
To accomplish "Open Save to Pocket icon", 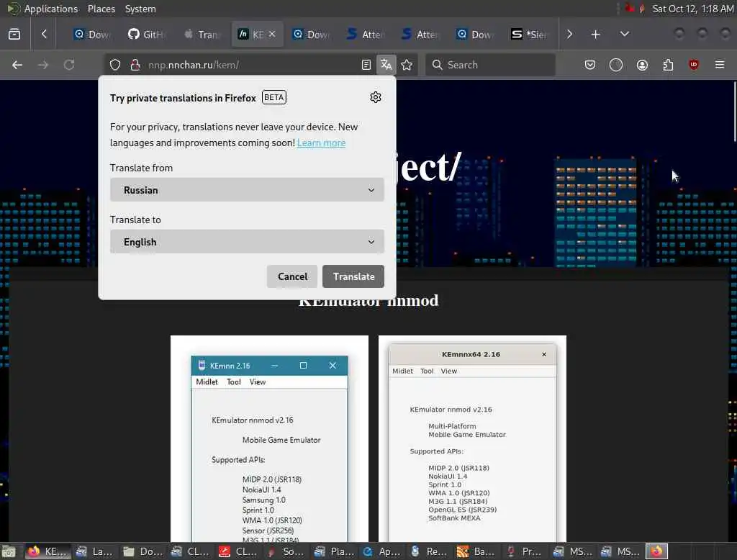I will (x=590, y=65).
